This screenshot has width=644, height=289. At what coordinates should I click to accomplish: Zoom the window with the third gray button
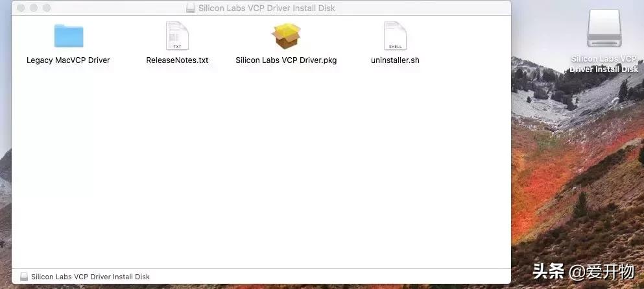click(x=47, y=8)
